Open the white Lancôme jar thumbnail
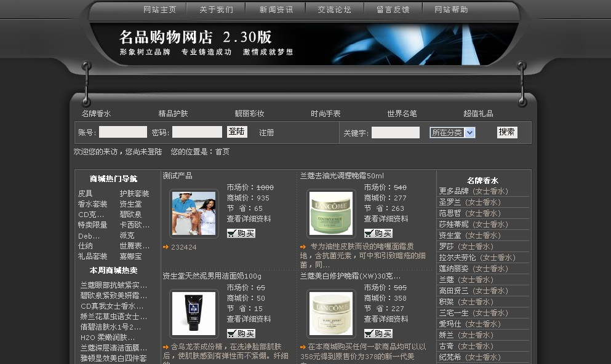 [331, 314]
